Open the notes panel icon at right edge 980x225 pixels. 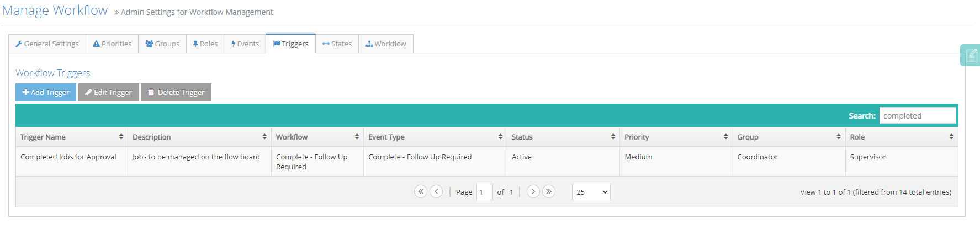click(x=971, y=55)
